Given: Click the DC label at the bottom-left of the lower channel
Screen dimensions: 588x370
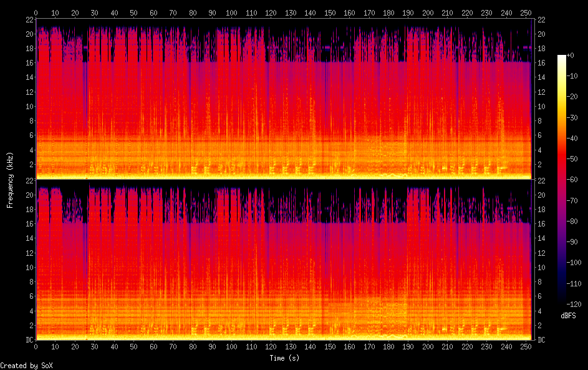Looking at the screenshot, I should [x=28, y=340].
